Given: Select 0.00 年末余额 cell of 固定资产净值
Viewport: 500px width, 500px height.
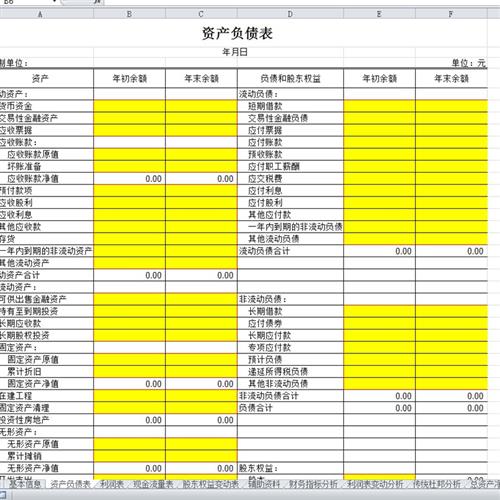Looking at the screenshot, I should [x=201, y=384].
